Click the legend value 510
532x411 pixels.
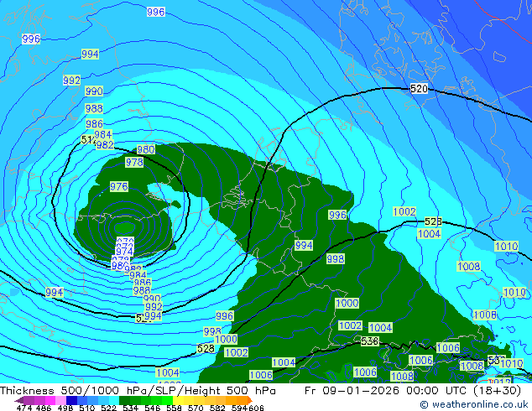tap(87, 408)
